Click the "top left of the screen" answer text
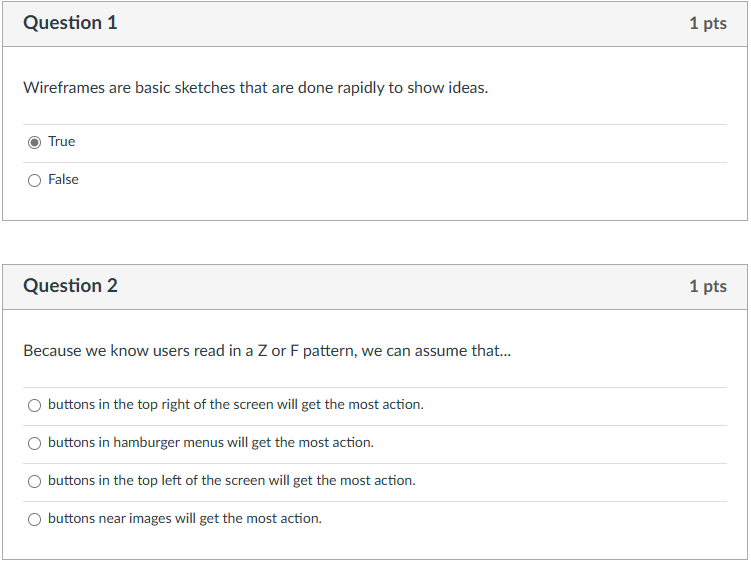Viewport: 751px width, 561px height. (232, 481)
